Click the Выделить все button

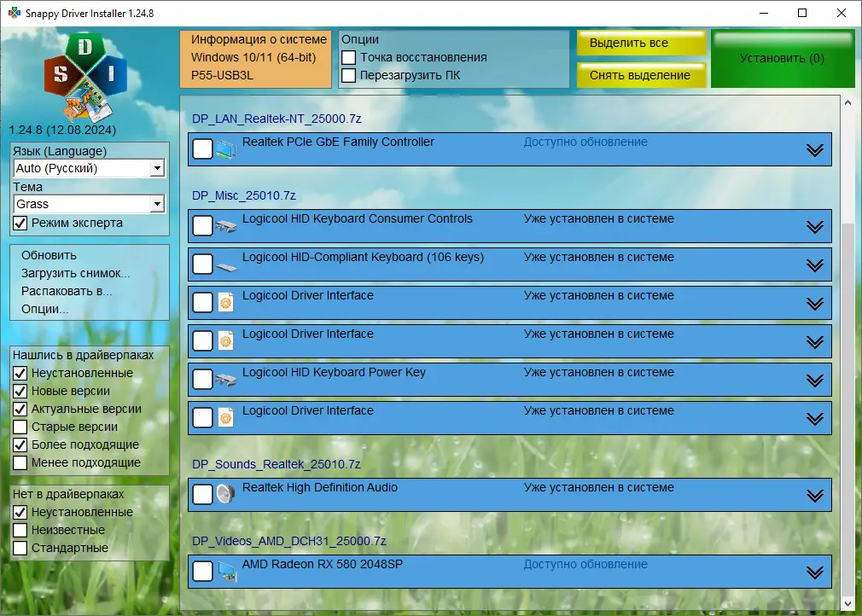(x=641, y=43)
